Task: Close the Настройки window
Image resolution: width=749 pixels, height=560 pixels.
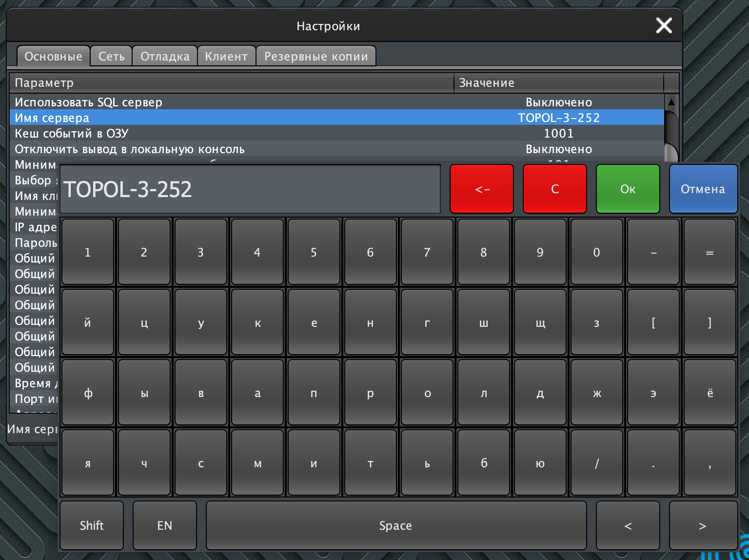Action: 664,25
